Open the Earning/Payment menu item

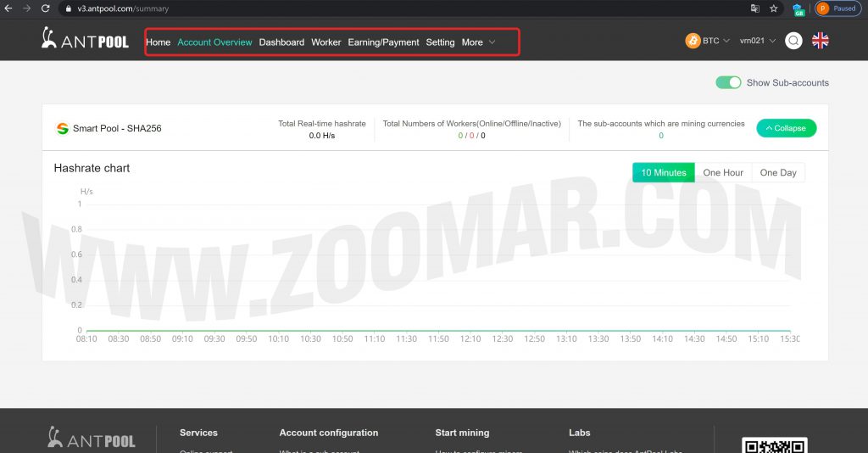(x=383, y=42)
